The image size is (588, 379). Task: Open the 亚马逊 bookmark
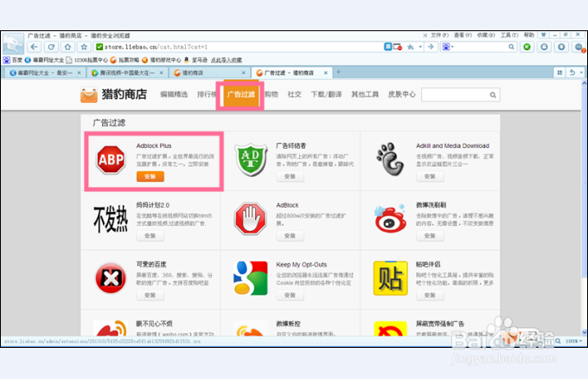[195, 60]
